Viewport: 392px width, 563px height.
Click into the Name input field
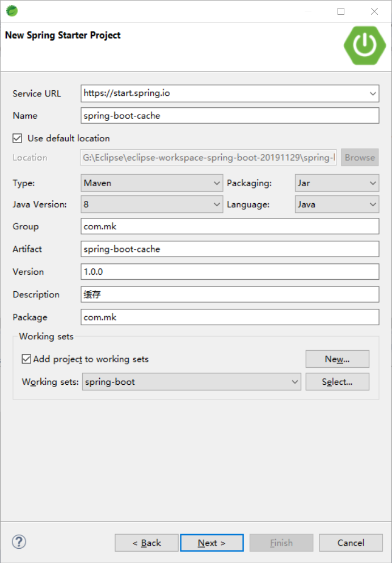(230, 116)
